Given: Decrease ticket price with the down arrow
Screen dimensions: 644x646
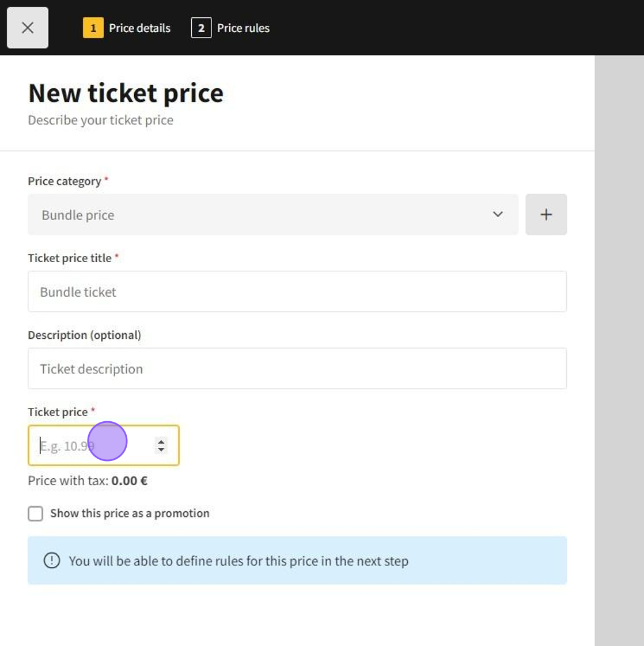Looking at the screenshot, I should click(161, 449).
